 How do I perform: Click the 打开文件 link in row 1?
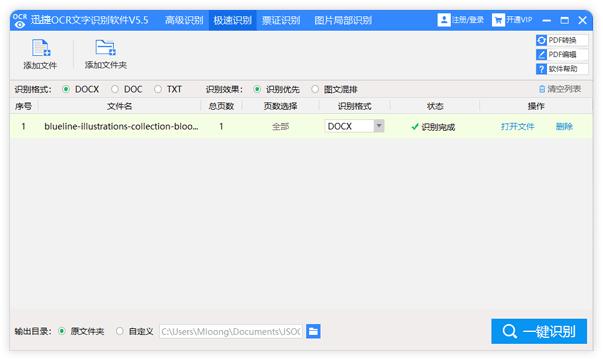coord(517,127)
